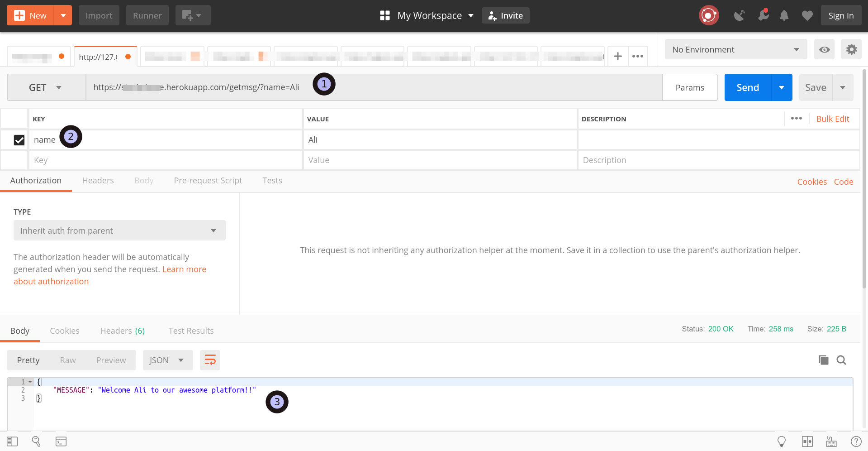868x451 pixels.
Task: Copy the response body with copy icon
Action: [x=823, y=360]
